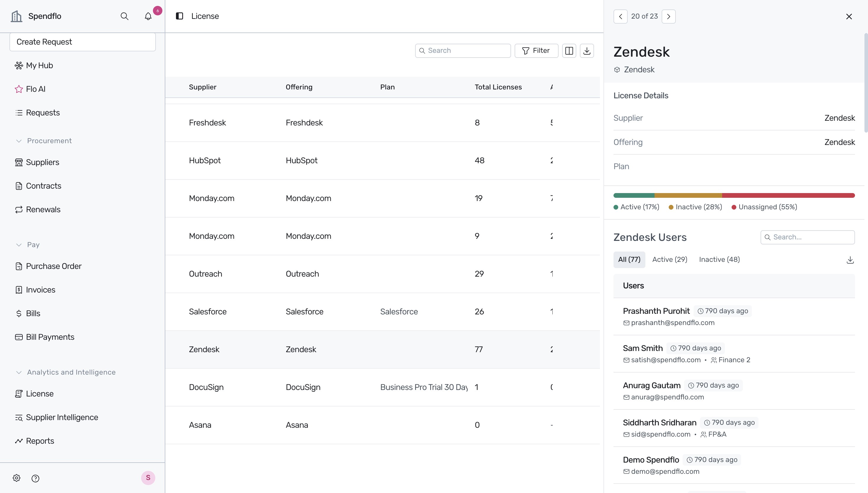Select the Salesforce supplier row
The image size is (868, 493).
[382, 312]
